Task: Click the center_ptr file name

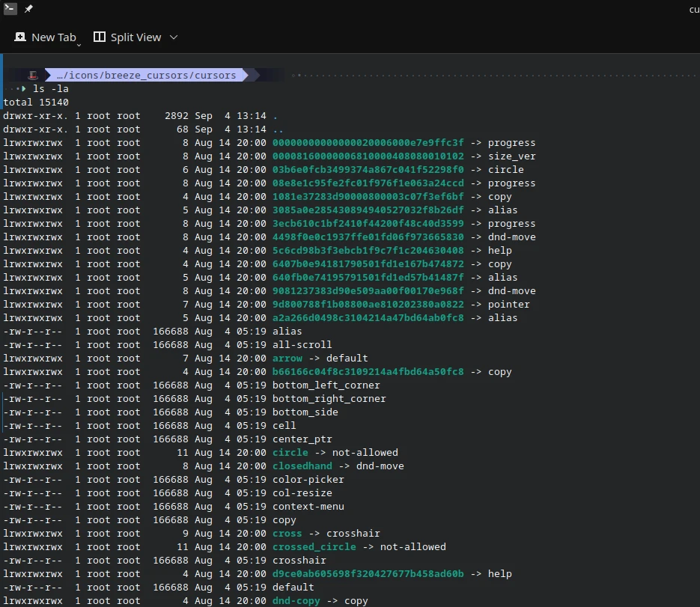Action: click(x=302, y=439)
